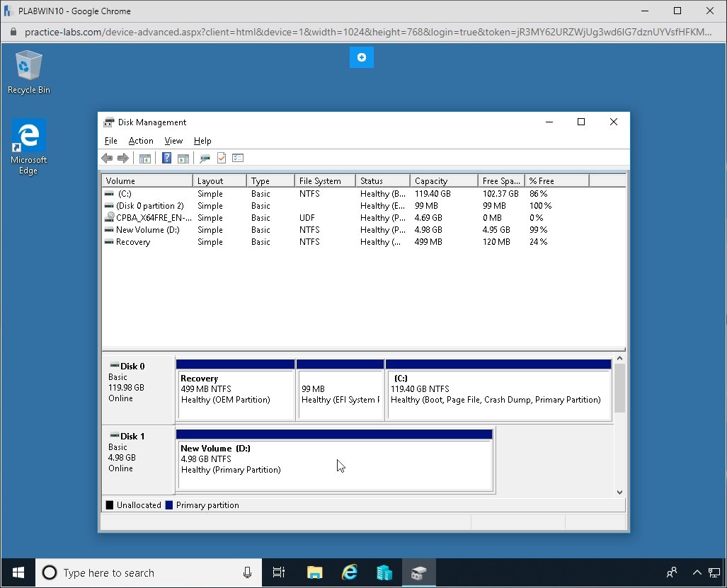The image size is (727, 588).
Task: Click the 4.98 GB capacity cell
Action: coord(428,230)
